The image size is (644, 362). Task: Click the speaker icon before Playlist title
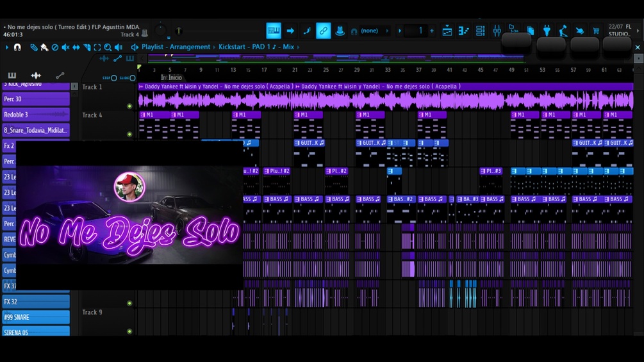(x=135, y=47)
